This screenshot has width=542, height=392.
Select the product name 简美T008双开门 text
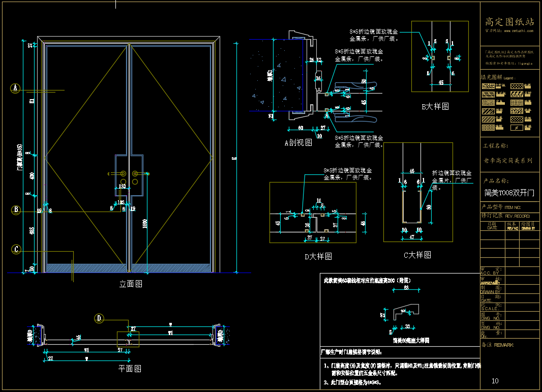509,193
